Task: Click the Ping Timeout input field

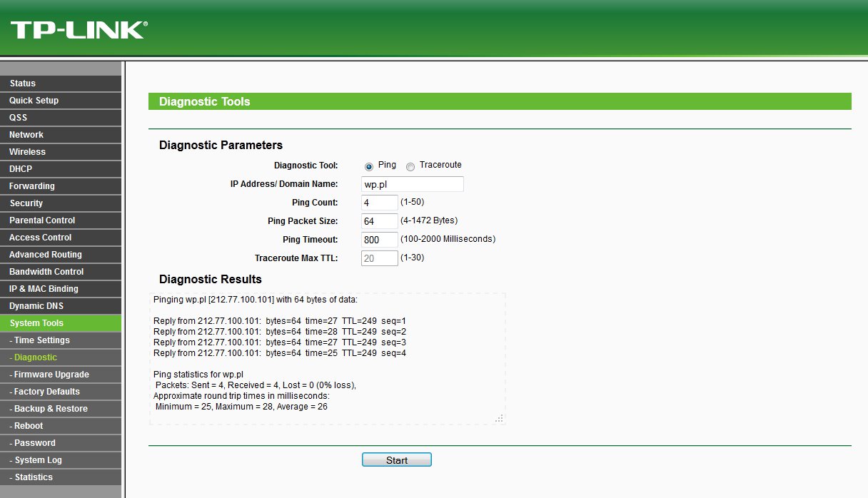Action: click(380, 240)
